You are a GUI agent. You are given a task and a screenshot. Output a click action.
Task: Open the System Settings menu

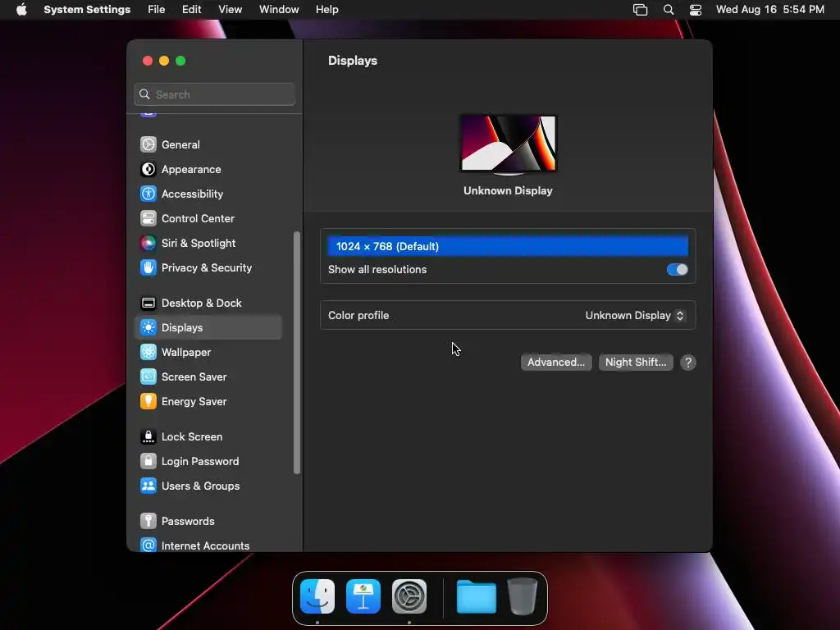(x=87, y=10)
